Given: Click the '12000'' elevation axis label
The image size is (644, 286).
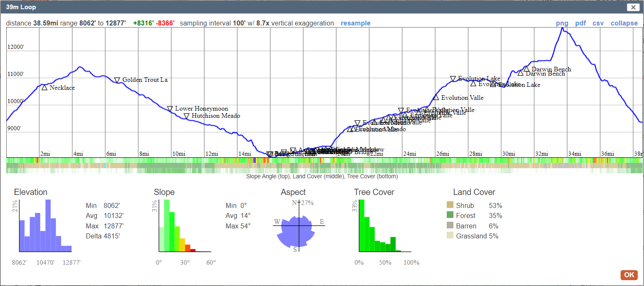Looking at the screenshot, I should coord(16,47).
